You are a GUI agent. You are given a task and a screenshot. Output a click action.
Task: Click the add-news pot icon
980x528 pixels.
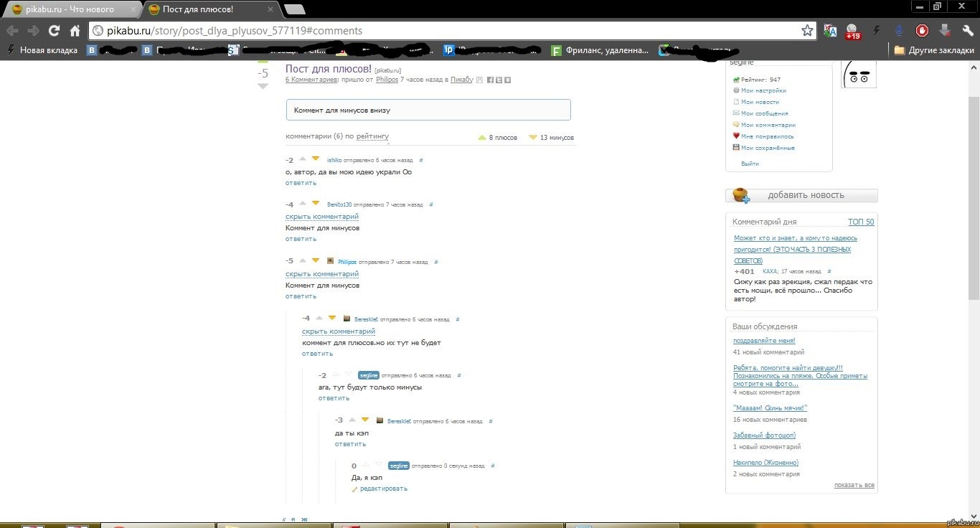point(742,195)
